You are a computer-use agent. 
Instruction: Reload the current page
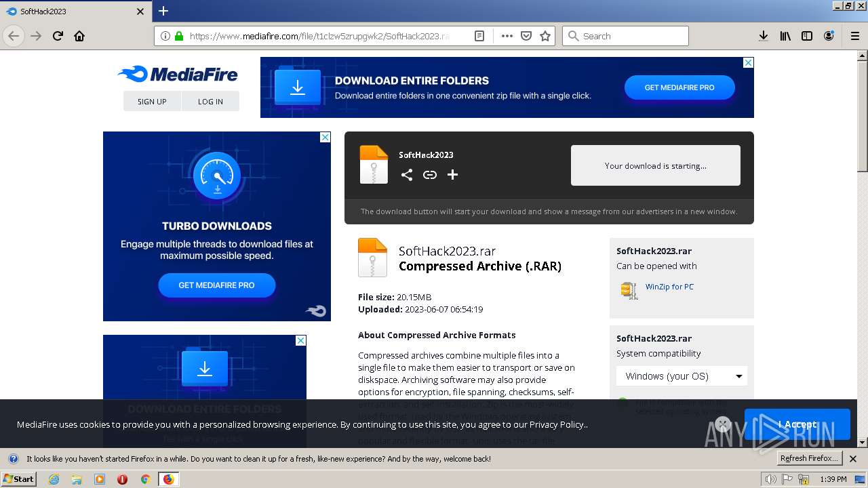[58, 36]
